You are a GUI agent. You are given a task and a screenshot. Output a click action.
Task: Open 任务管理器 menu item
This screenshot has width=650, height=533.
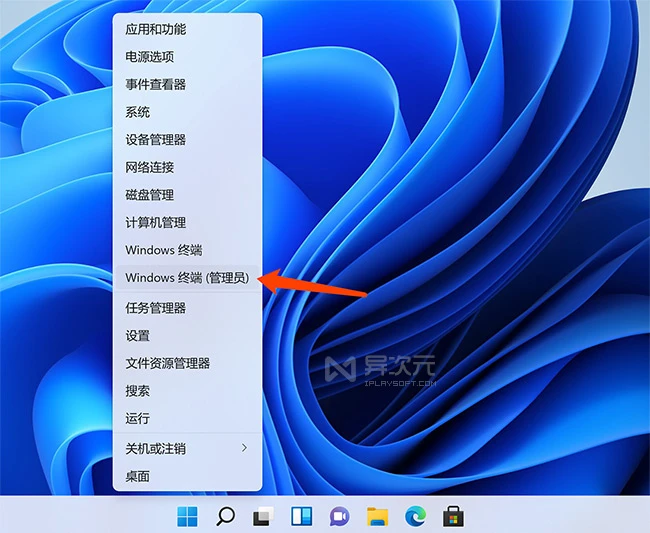click(187, 308)
